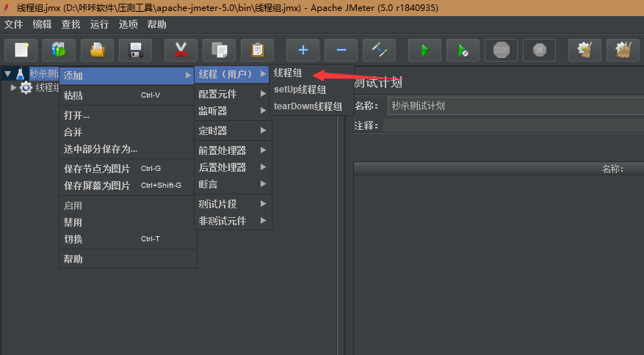
Task: Click the Toggle enable/disable icon
Action: [x=379, y=50]
